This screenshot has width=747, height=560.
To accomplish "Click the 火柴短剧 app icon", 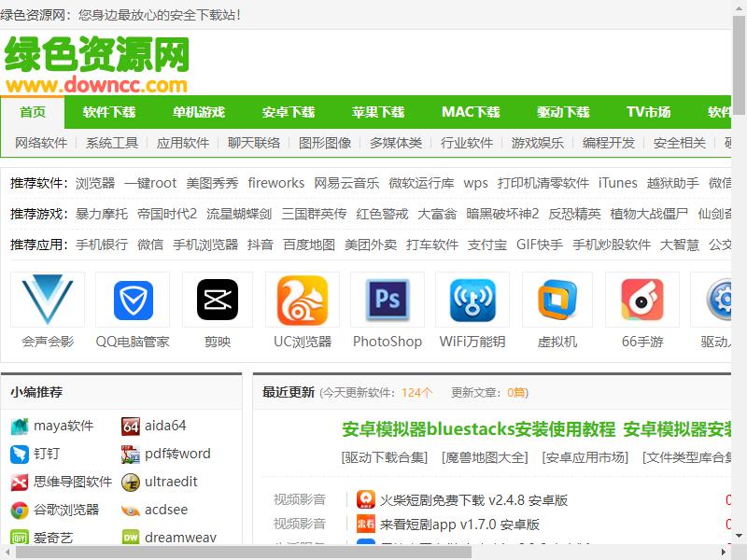I will pos(366,499).
